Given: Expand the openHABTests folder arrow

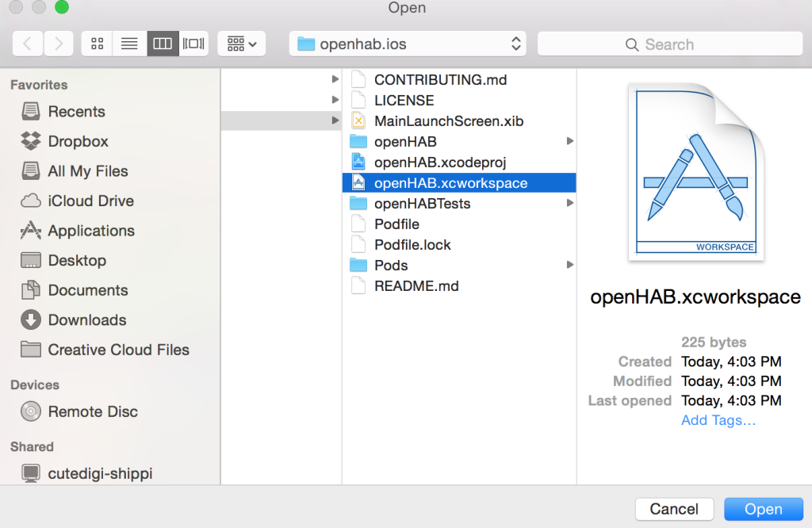Looking at the screenshot, I should pos(569,203).
